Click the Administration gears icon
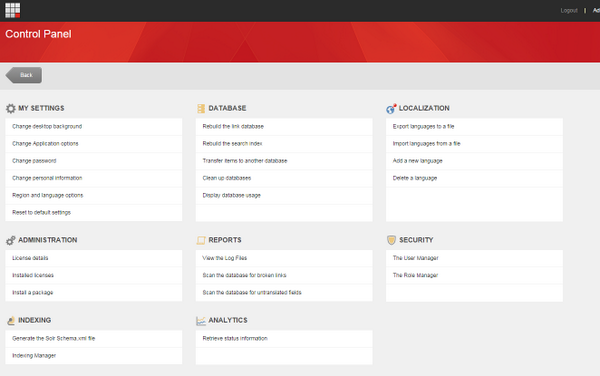Image resolution: width=600 pixels, height=376 pixels. click(x=11, y=240)
